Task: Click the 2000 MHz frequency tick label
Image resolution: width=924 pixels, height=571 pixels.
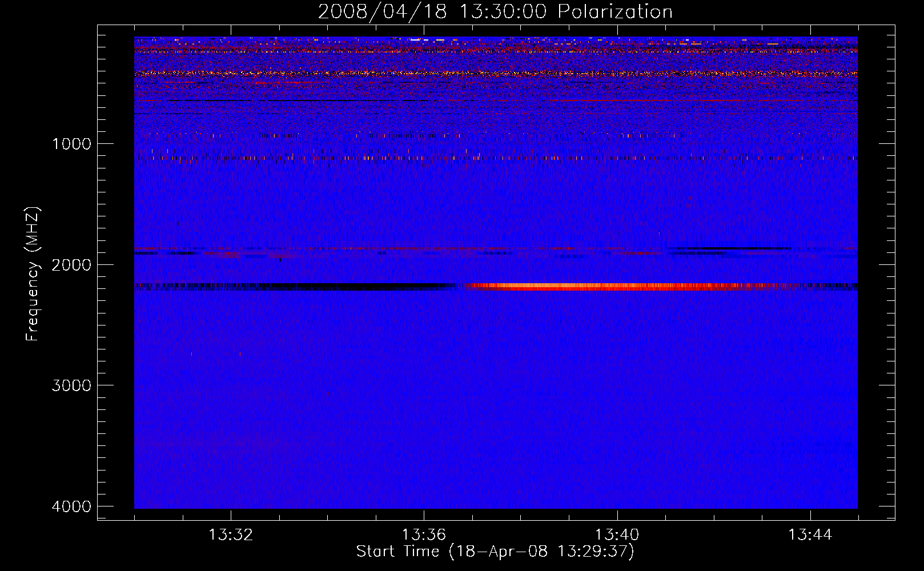Action: [71, 265]
